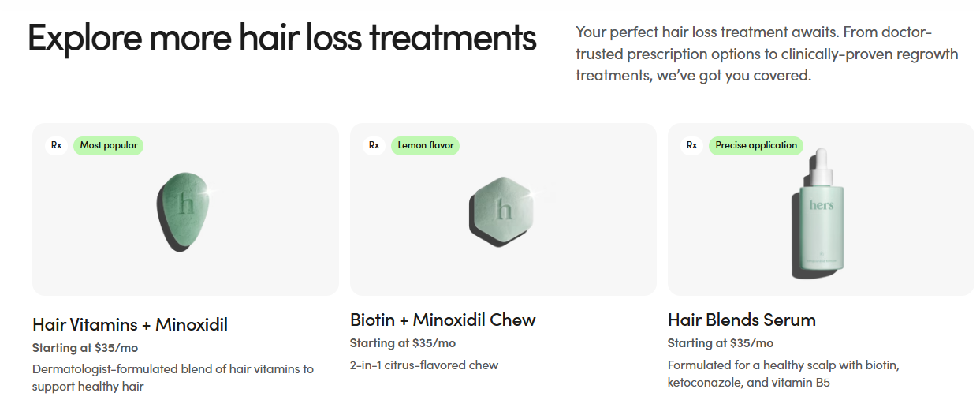Click the Starting at $35/mo under Hair Blends Serum
980x415 pixels.
pyautogui.click(x=721, y=342)
